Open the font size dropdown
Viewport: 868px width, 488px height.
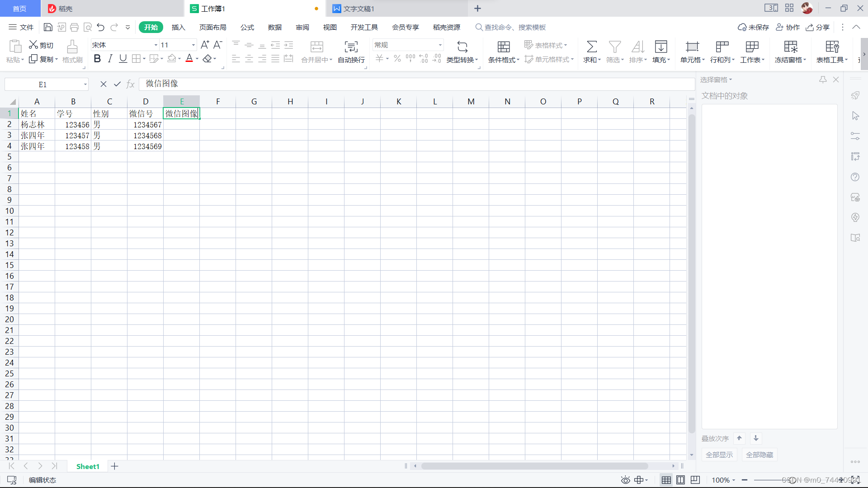193,45
